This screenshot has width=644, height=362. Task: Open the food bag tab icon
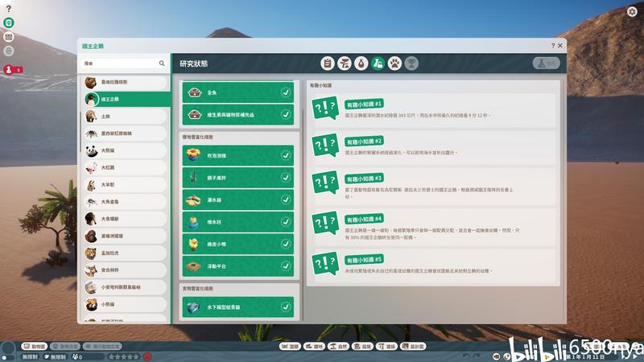pyautogui.click(x=361, y=64)
